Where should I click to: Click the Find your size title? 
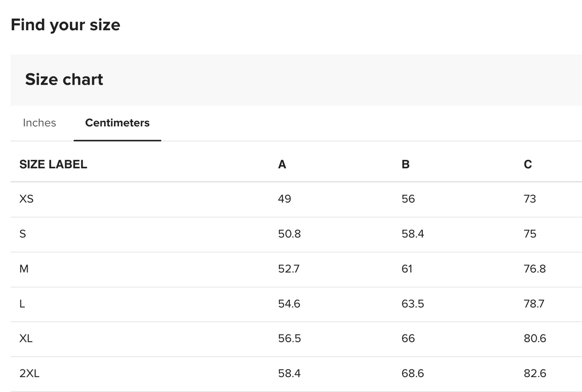pyautogui.click(x=65, y=25)
